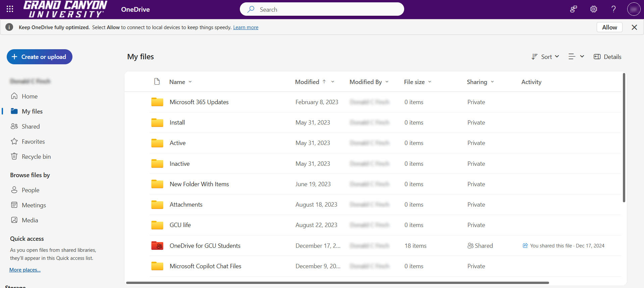Screen dimensions: 644x288
Task: Open the Details pane
Action: click(x=607, y=57)
